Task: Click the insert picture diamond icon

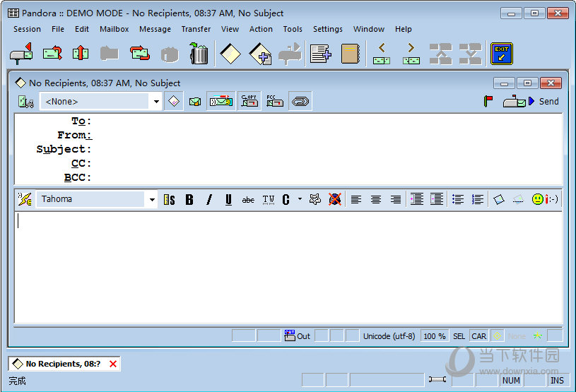Action: click(499, 199)
